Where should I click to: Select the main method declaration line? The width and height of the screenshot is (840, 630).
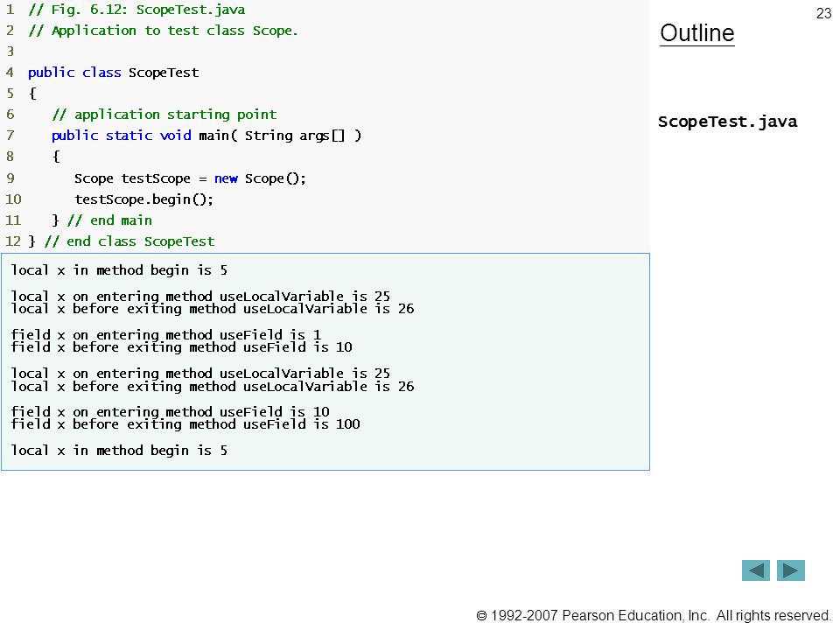coord(206,135)
